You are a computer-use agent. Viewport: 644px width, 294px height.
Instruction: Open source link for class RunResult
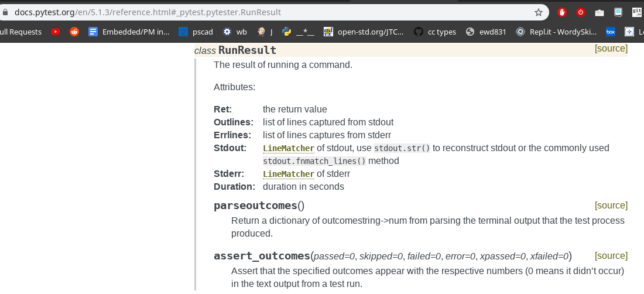point(611,49)
